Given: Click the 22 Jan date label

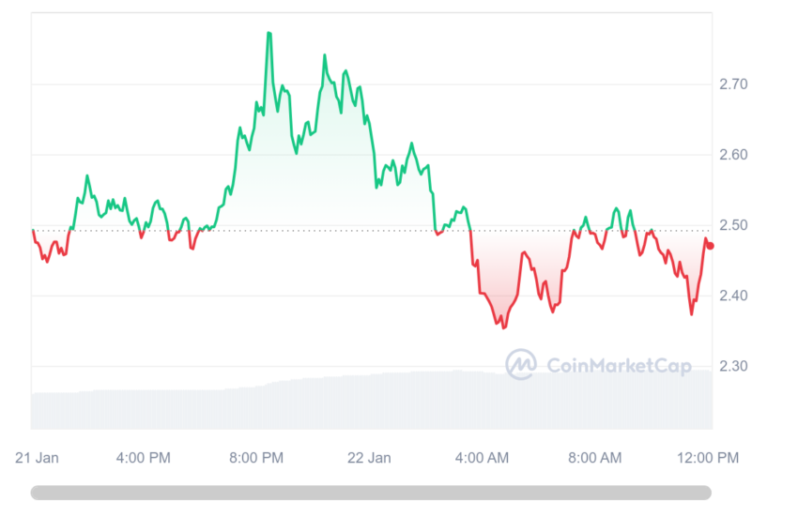Looking at the screenshot, I should pyautogui.click(x=369, y=458).
